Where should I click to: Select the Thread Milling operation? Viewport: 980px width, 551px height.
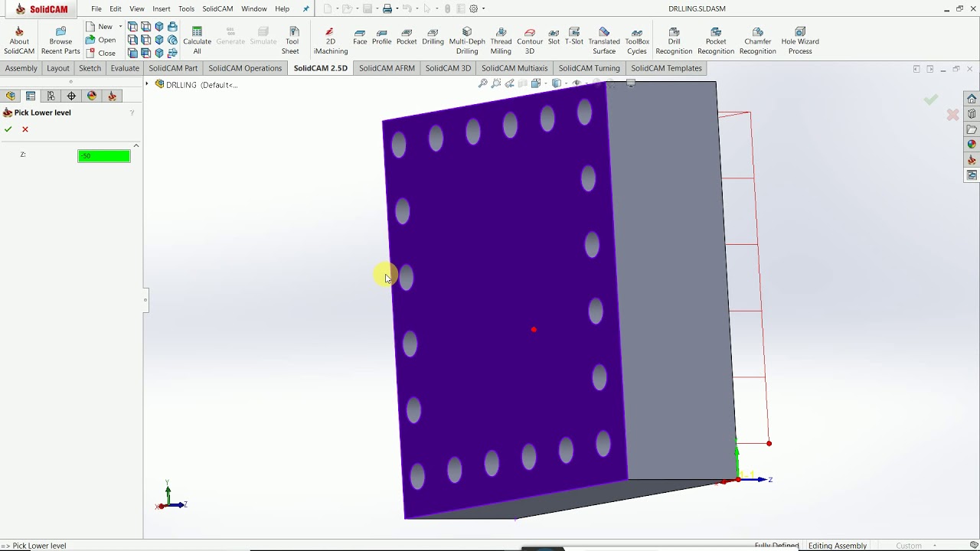tap(501, 41)
